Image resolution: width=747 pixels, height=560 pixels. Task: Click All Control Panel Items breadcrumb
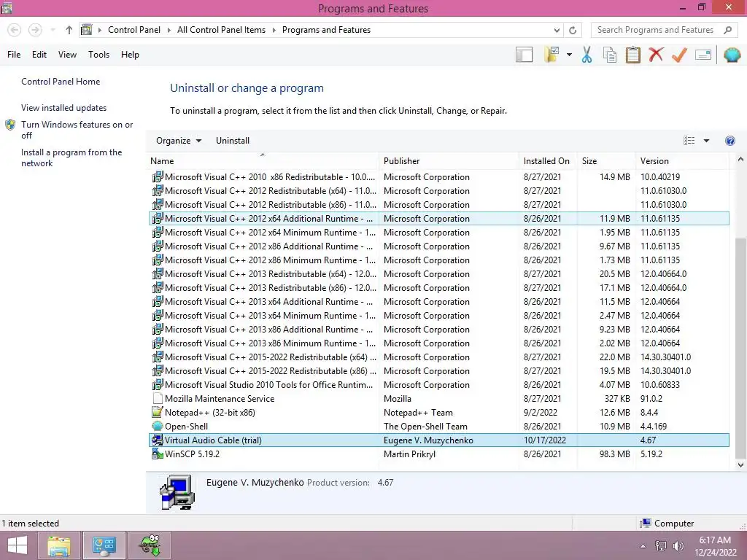[222, 30]
